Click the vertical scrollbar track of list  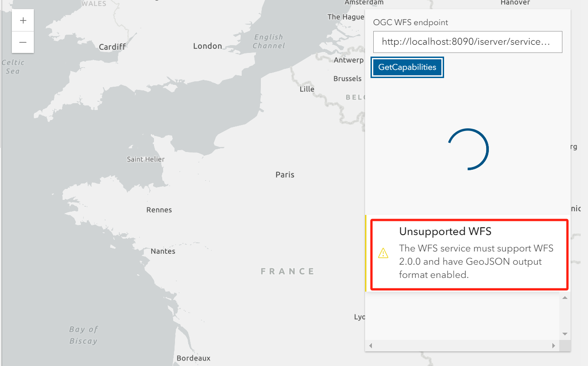[565, 316]
